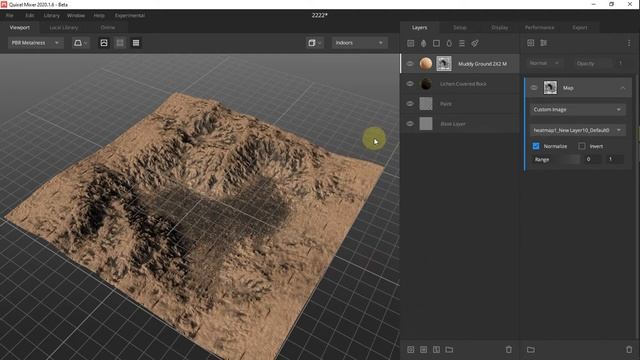Open the mesh shape dropdown in viewport toolbar
This screenshot has width=640, height=360.
[x=80, y=43]
